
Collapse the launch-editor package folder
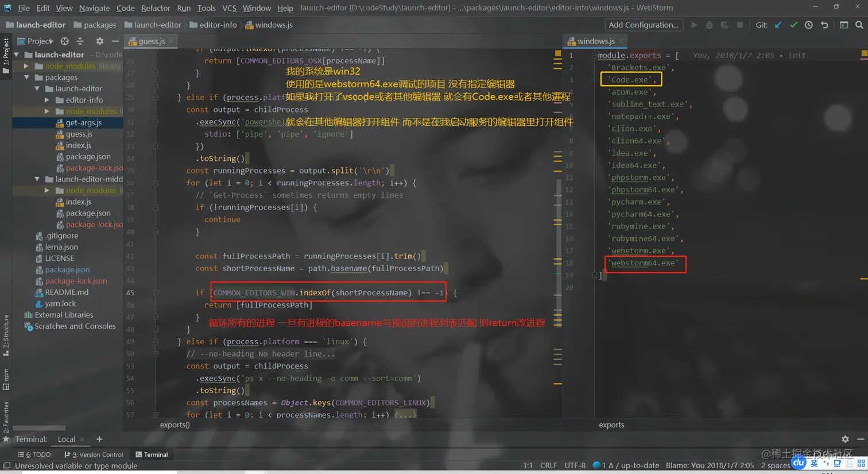37,89
